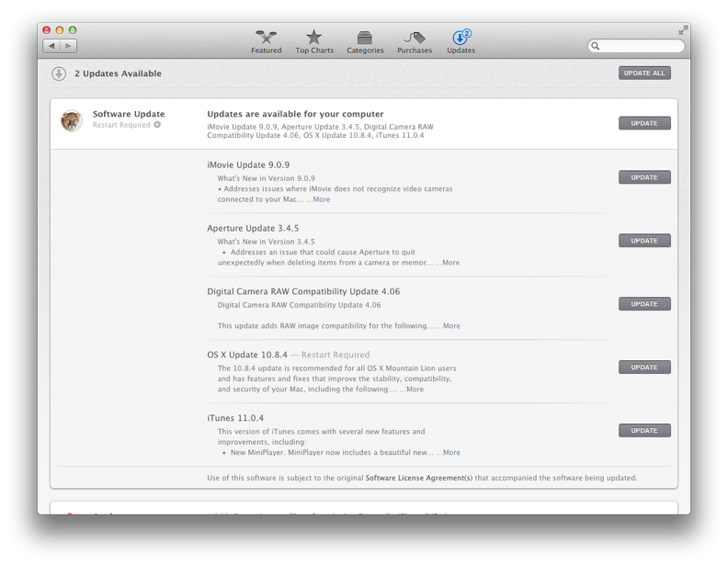Screen dimensions: 728x566
Task: Open the Software License Agreement(s) link
Action: point(419,478)
